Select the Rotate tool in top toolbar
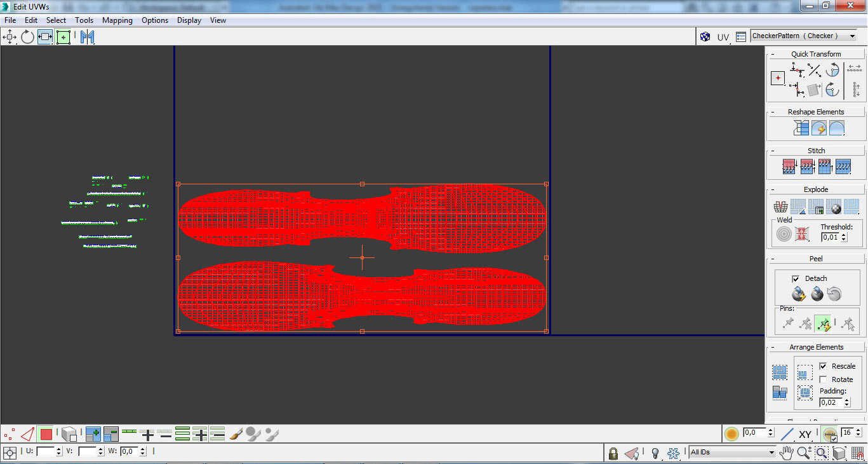Image resolution: width=868 pixels, height=464 pixels. click(x=27, y=37)
